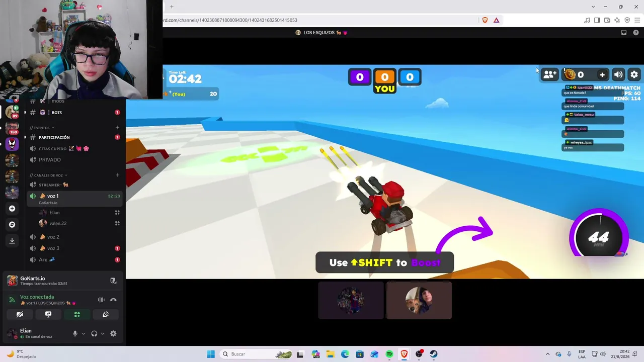
Task: Click the activity icon next to Elian
Action: [x=117, y=213]
